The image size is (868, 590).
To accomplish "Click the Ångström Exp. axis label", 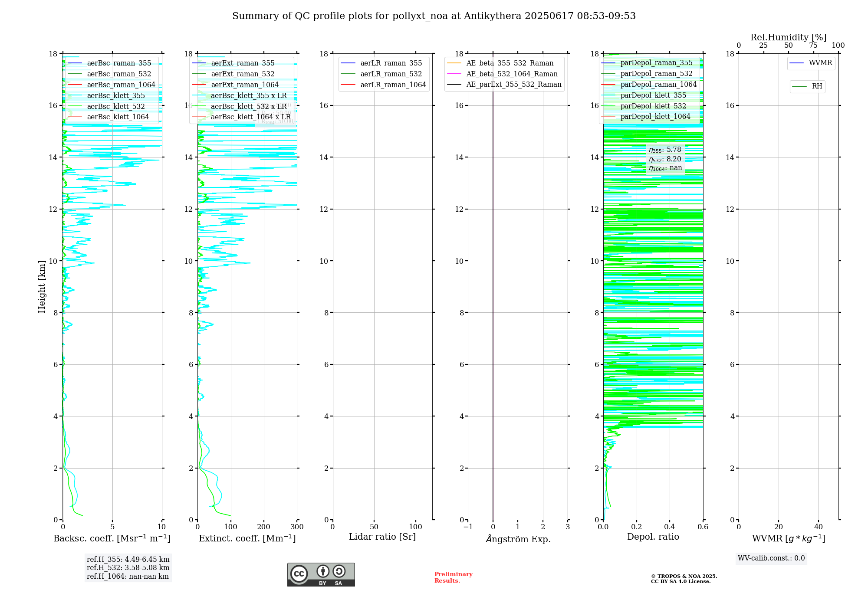I will [518, 539].
